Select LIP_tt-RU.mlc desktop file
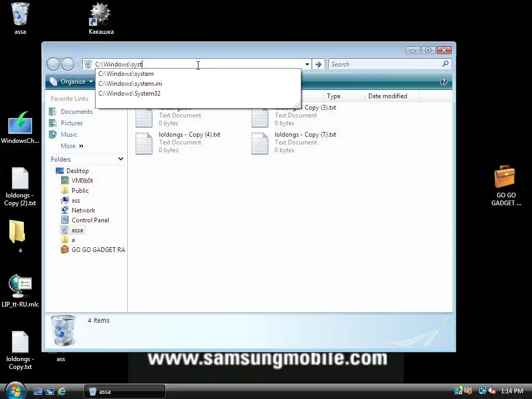The image size is (532, 399). pyautogui.click(x=20, y=291)
